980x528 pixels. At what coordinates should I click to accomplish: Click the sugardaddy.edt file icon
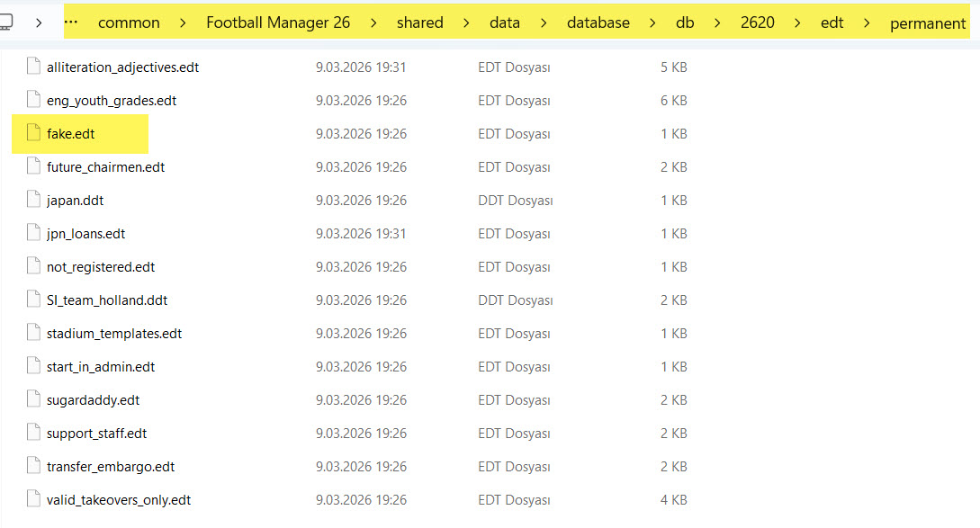(x=34, y=400)
